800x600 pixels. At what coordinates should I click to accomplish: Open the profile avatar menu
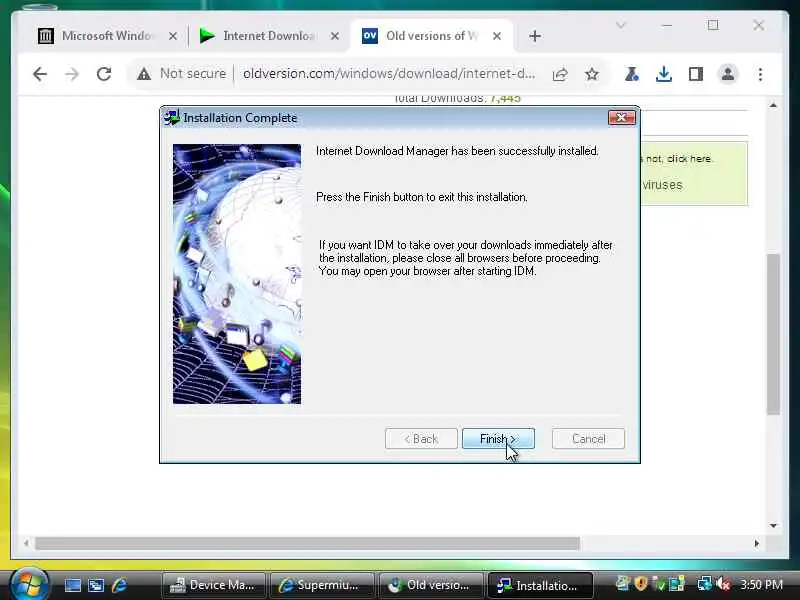(728, 74)
